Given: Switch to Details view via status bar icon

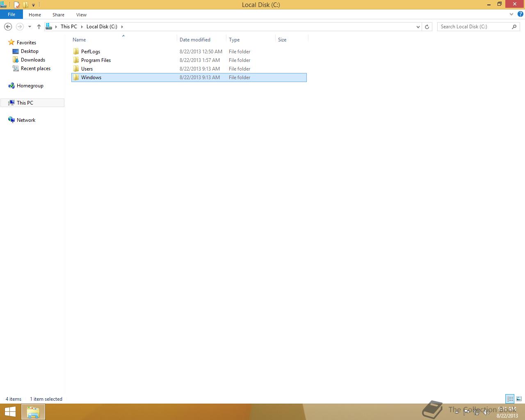Looking at the screenshot, I should click(510, 399).
